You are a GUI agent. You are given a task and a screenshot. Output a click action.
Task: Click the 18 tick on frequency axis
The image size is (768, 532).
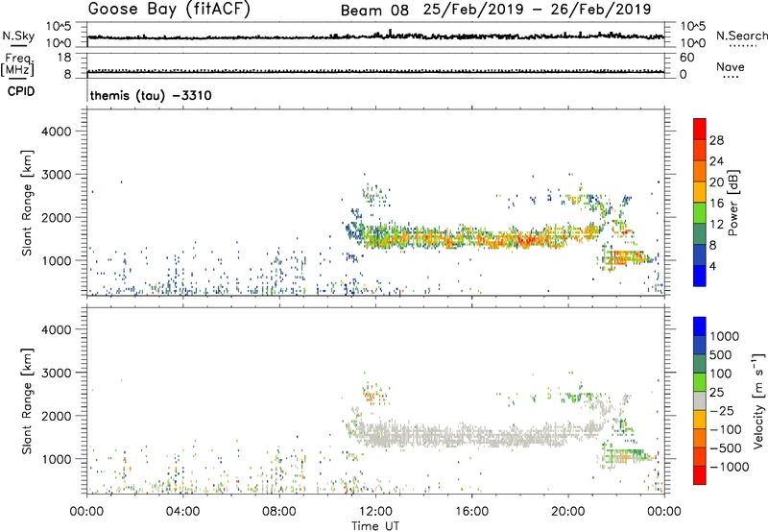click(x=64, y=58)
